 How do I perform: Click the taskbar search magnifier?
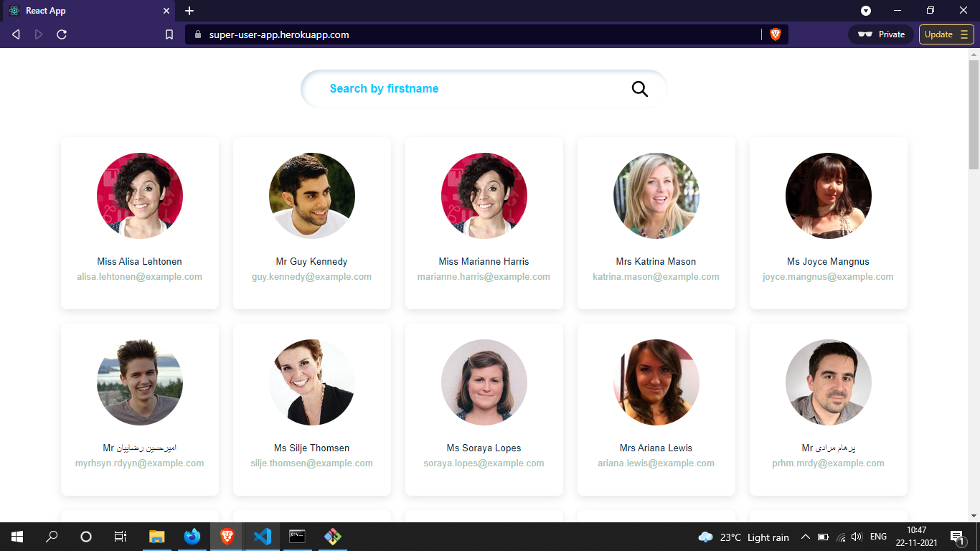(x=52, y=537)
